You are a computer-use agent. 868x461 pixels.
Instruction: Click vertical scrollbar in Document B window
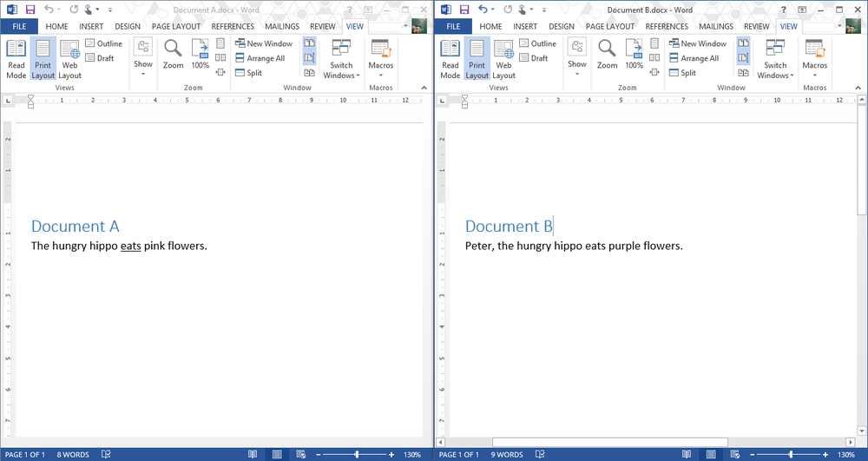862,161
